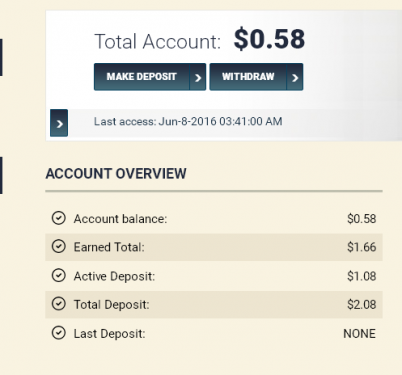
Task: Click checkmark icon next to Last Deposit
Action: pos(59,333)
